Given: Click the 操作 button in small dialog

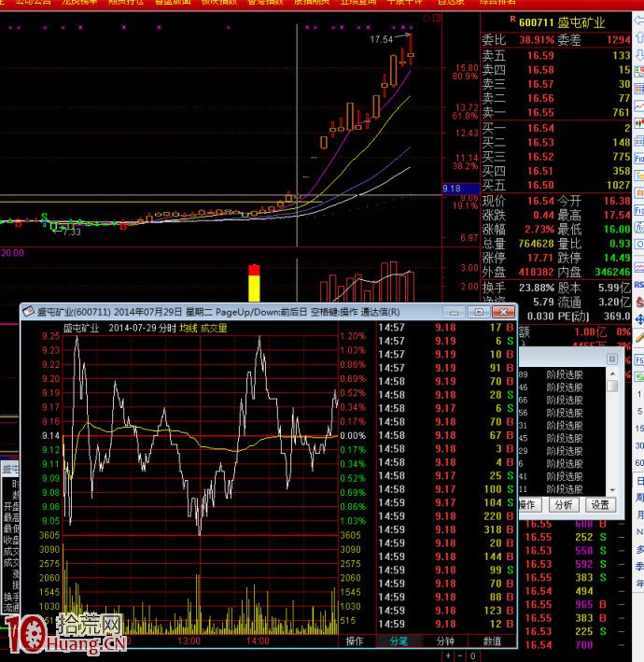Looking at the screenshot, I should [x=529, y=504].
